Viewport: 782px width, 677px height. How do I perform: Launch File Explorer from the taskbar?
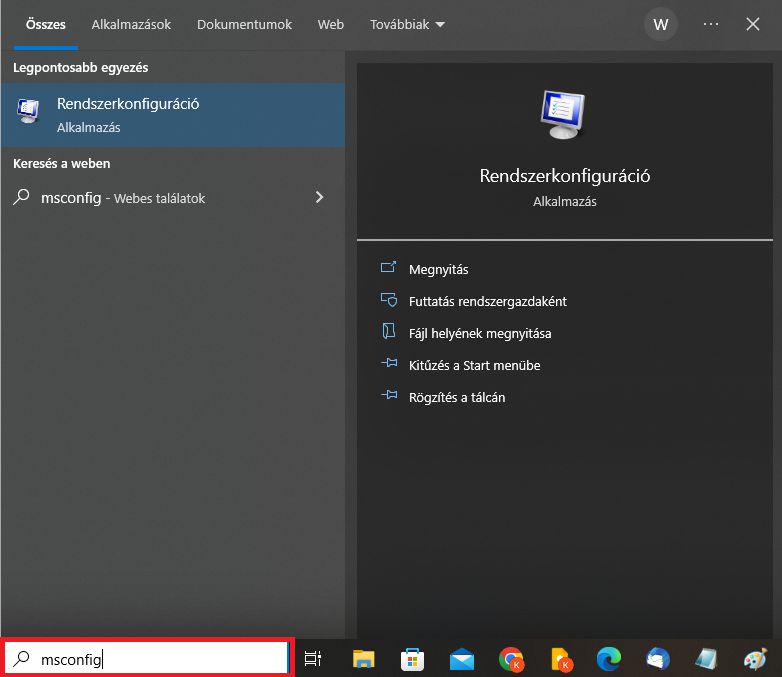click(x=363, y=659)
